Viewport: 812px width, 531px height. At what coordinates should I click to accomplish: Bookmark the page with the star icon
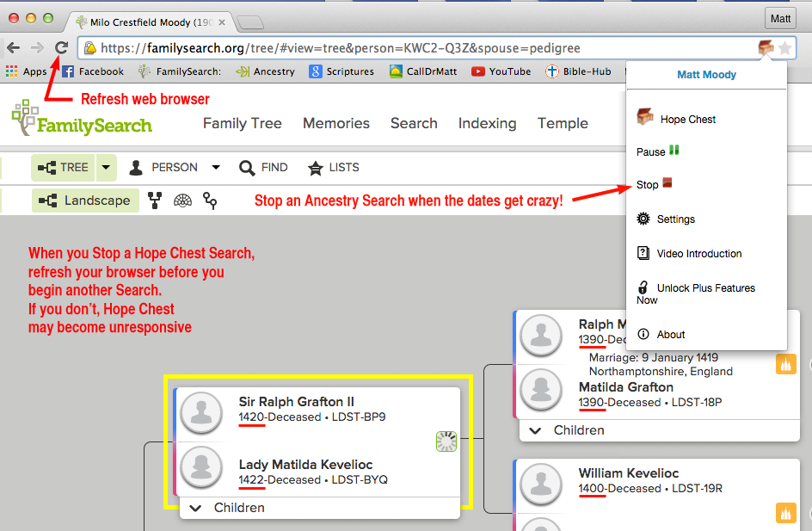click(x=785, y=49)
